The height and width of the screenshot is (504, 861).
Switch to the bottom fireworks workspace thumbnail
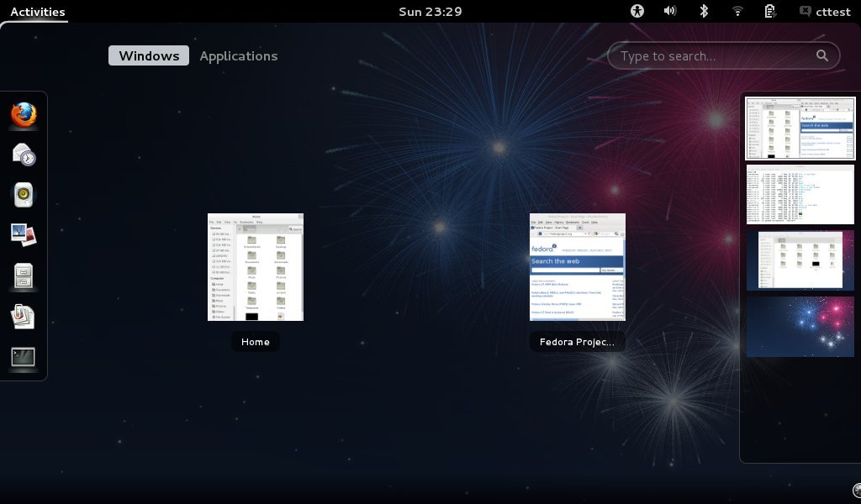coord(800,326)
